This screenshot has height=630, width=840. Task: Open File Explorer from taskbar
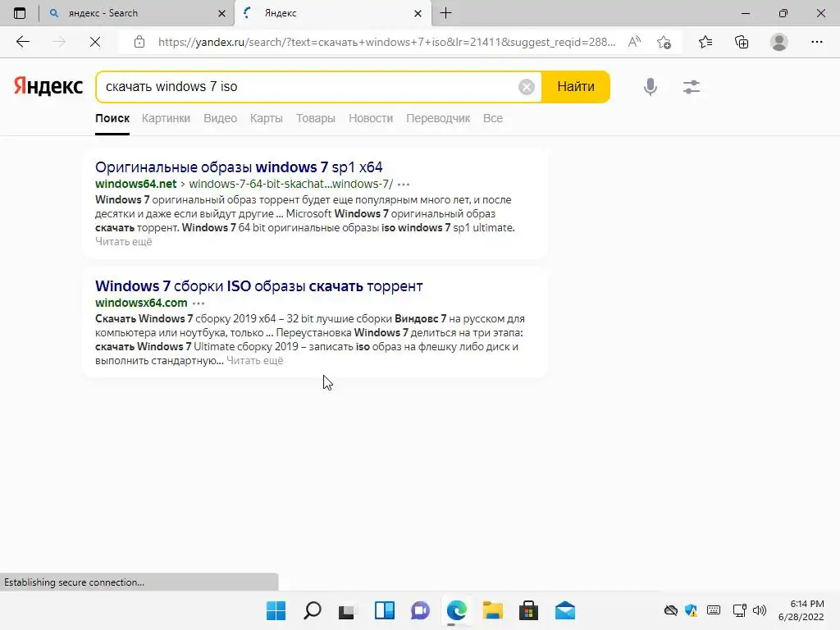492,610
